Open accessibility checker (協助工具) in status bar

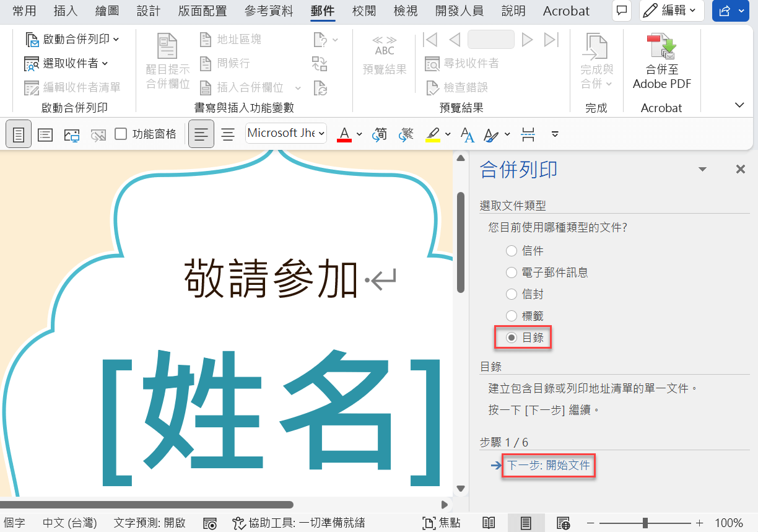click(x=298, y=523)
